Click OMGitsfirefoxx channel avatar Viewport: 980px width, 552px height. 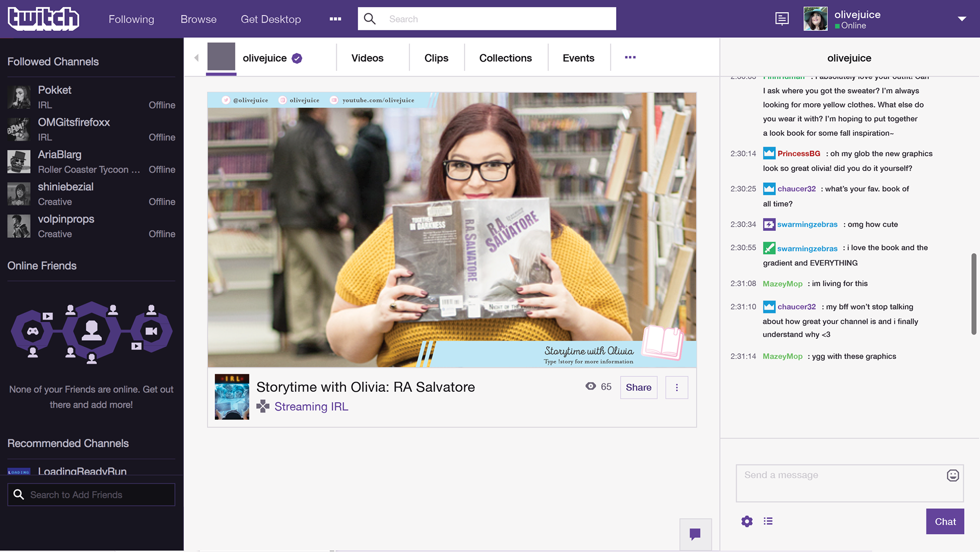[19, 129]
